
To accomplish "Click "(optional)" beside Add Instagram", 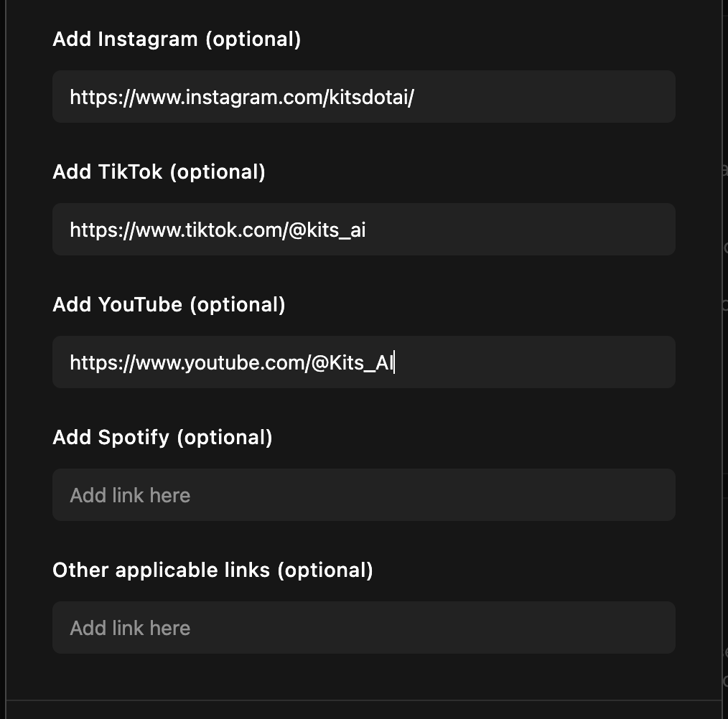I will [253, 39].
